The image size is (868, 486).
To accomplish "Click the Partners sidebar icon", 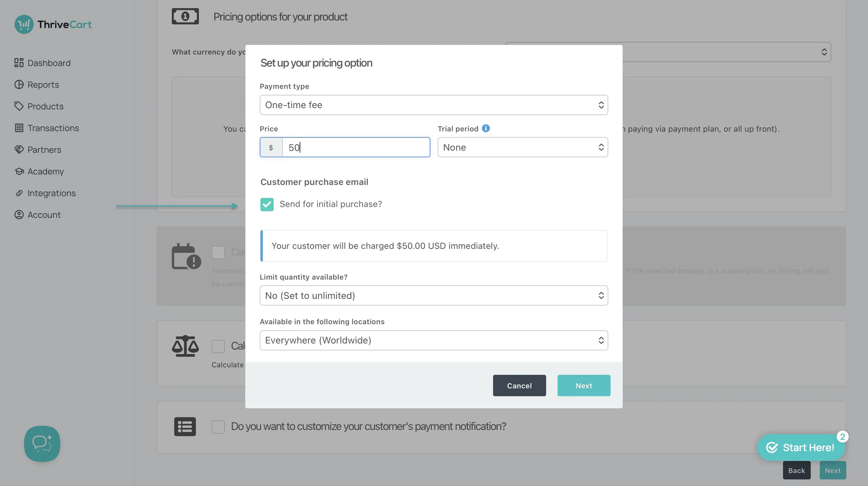I will (x=19, y=149).
